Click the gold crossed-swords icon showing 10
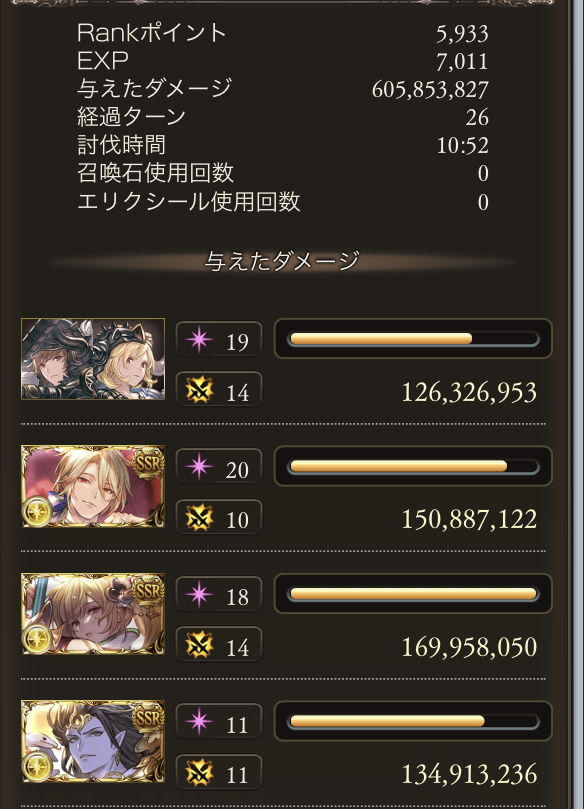The height and width of the screenshot is (809, 584). 199,518
